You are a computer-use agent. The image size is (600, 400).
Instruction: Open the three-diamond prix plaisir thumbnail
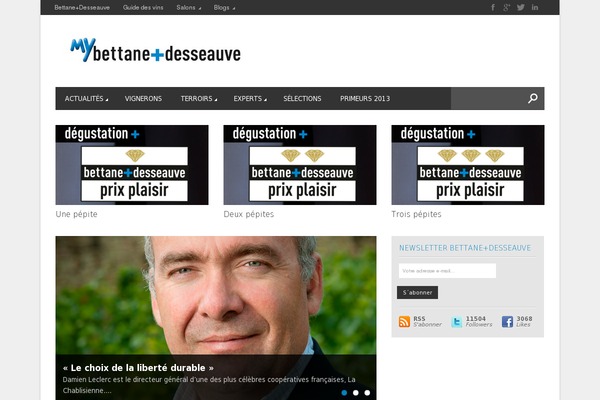pos(468,165)
